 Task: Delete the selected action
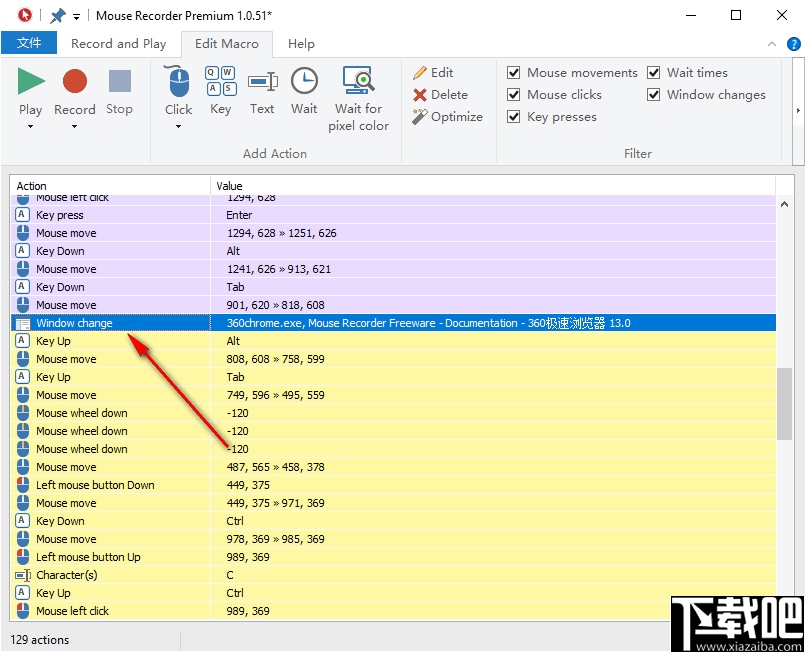(x=440, y=95)
